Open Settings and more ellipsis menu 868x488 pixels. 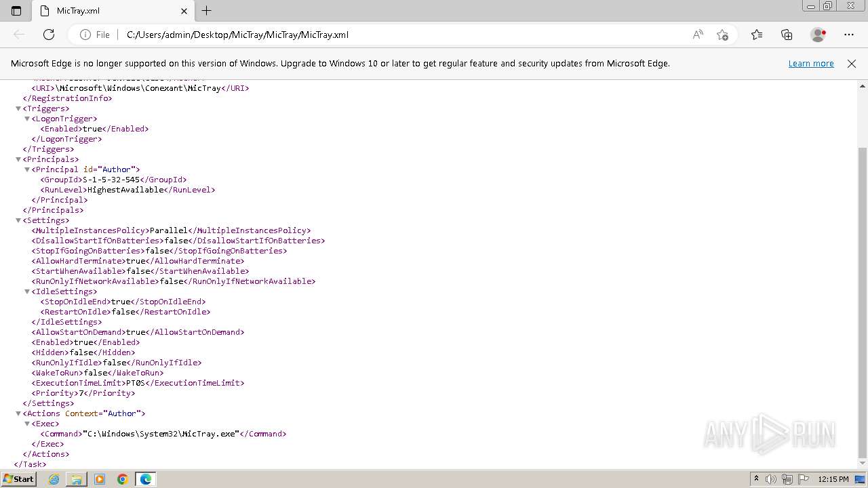pyautogui.click(x=849, y=35)
